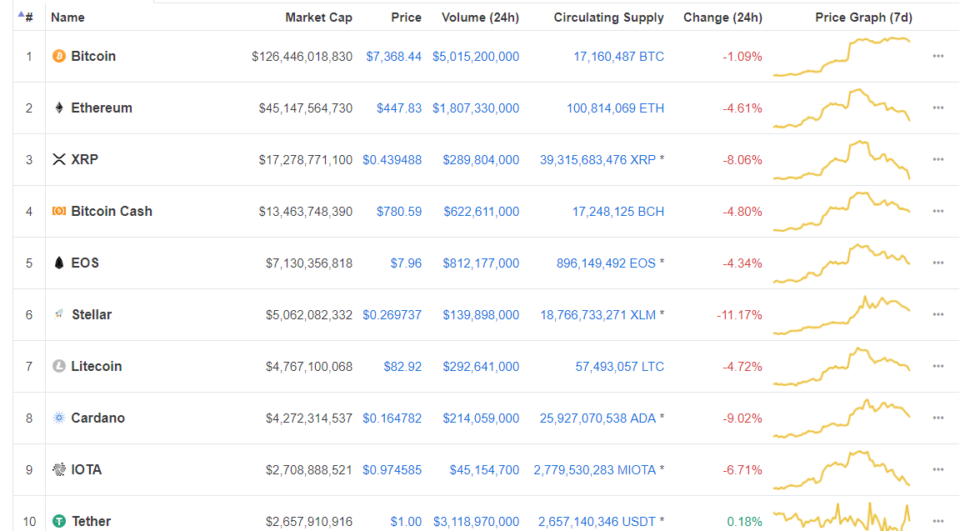
Task: Open Ethereum price link $447.83
Action: click(x=398, y=108)
